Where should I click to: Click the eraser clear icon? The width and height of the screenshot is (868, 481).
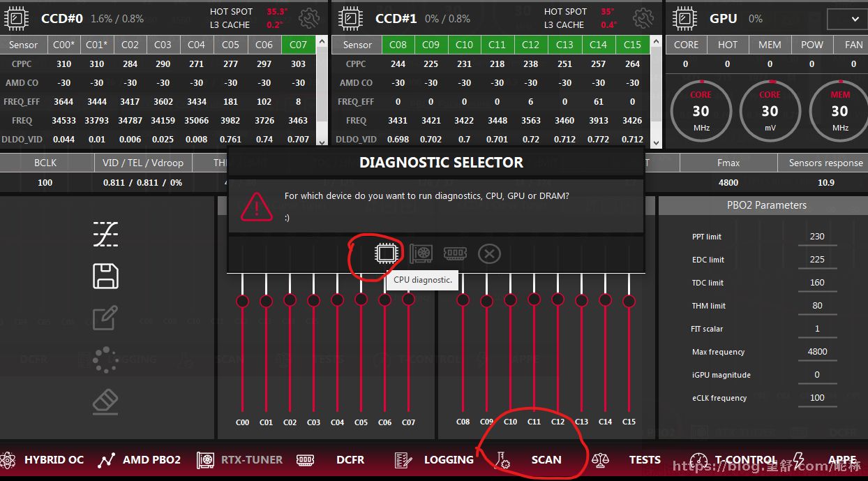[x=105, y=401]
